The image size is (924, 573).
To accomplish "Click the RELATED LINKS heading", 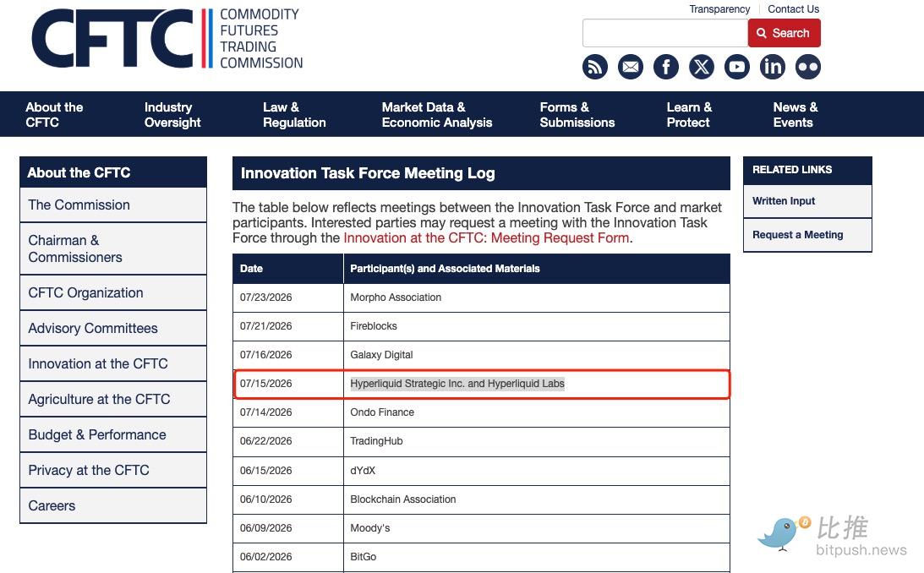I will pyautogui.click(x=792, y=170).
